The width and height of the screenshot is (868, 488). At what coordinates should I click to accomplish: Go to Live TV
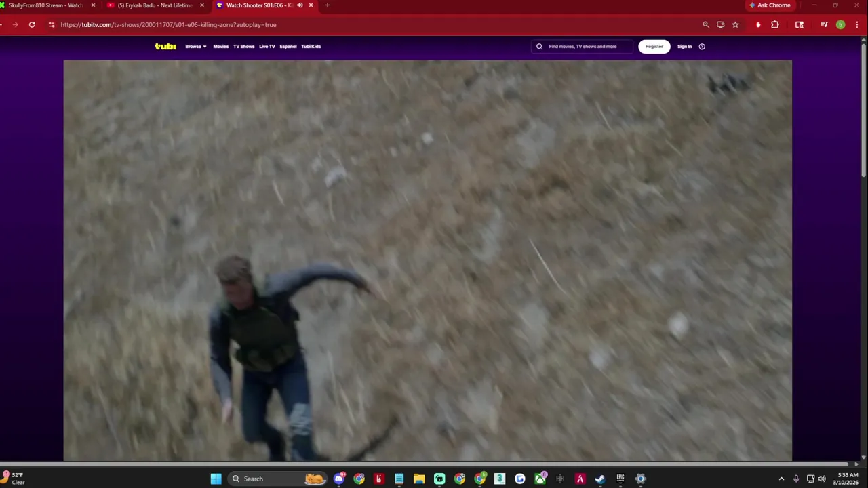(x=267, y=46)
